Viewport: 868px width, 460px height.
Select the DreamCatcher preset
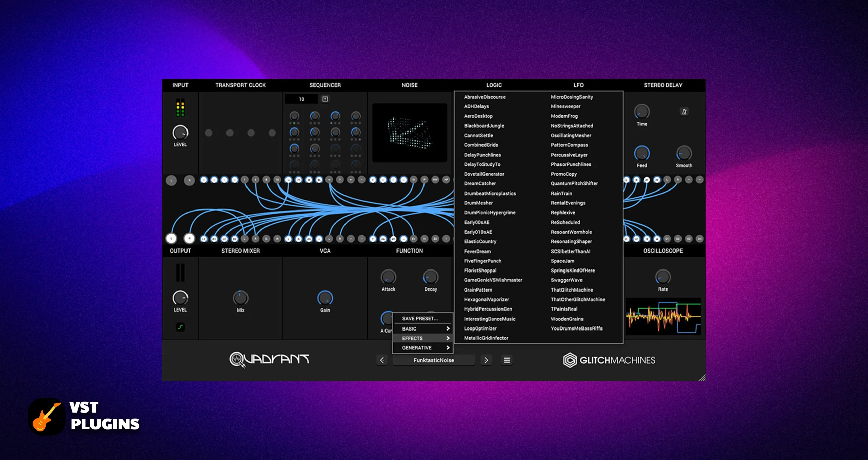point(480,183)
